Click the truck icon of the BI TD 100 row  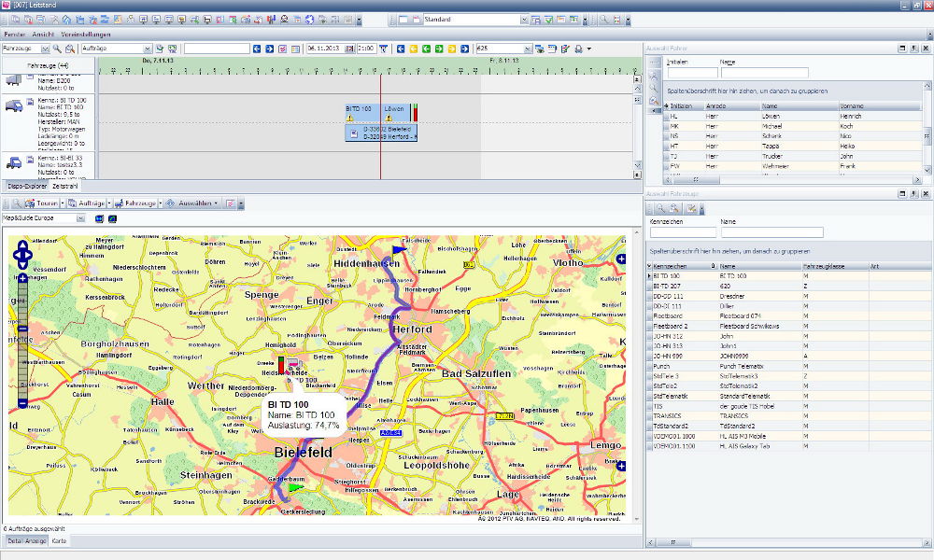(x=14, y=105)
